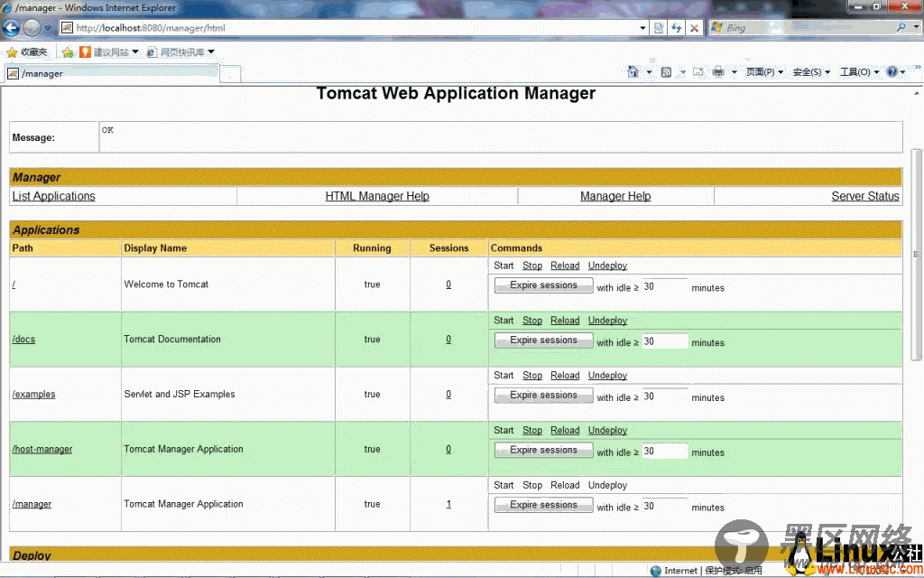Click the RSS feeds icon

point(666,72)
